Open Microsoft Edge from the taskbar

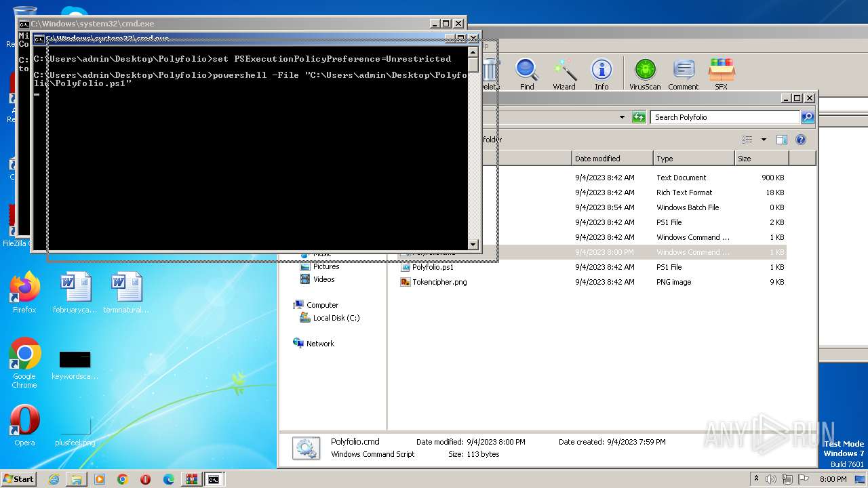click(169, 479)
